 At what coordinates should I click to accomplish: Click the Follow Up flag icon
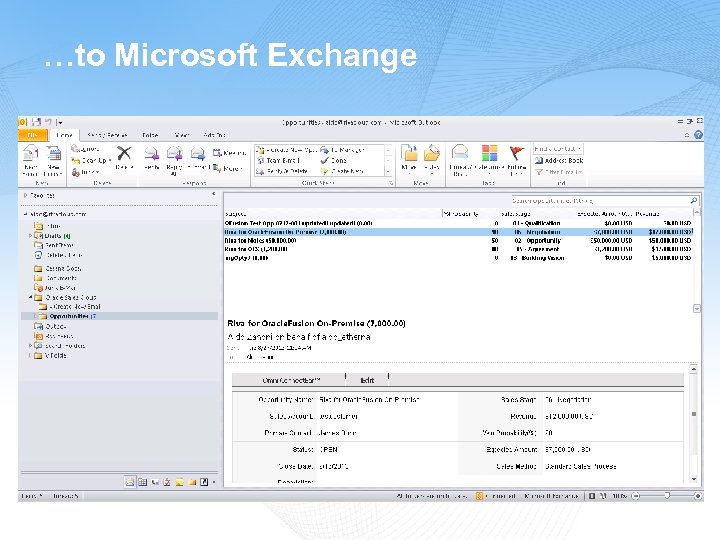(x=517, y=152)
